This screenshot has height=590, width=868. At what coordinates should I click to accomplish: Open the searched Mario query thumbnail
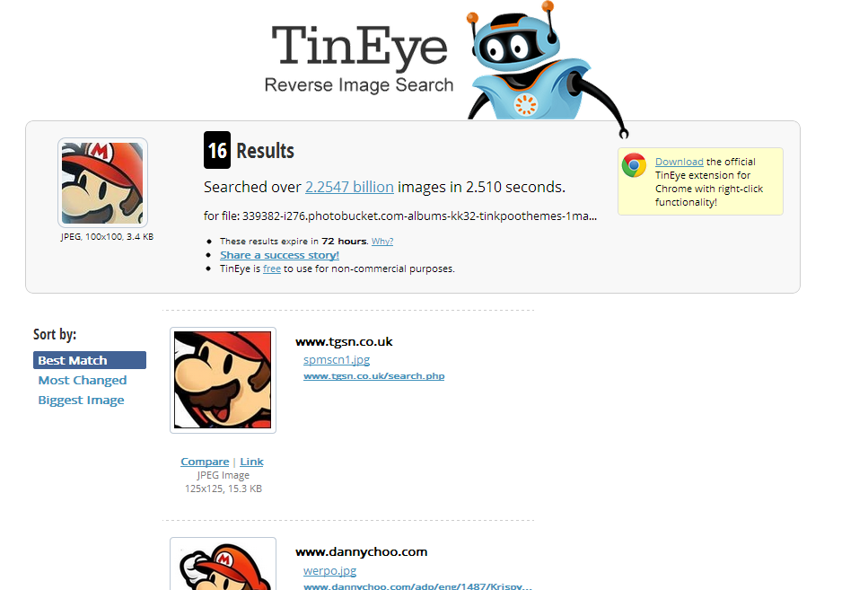click(102, 183)
